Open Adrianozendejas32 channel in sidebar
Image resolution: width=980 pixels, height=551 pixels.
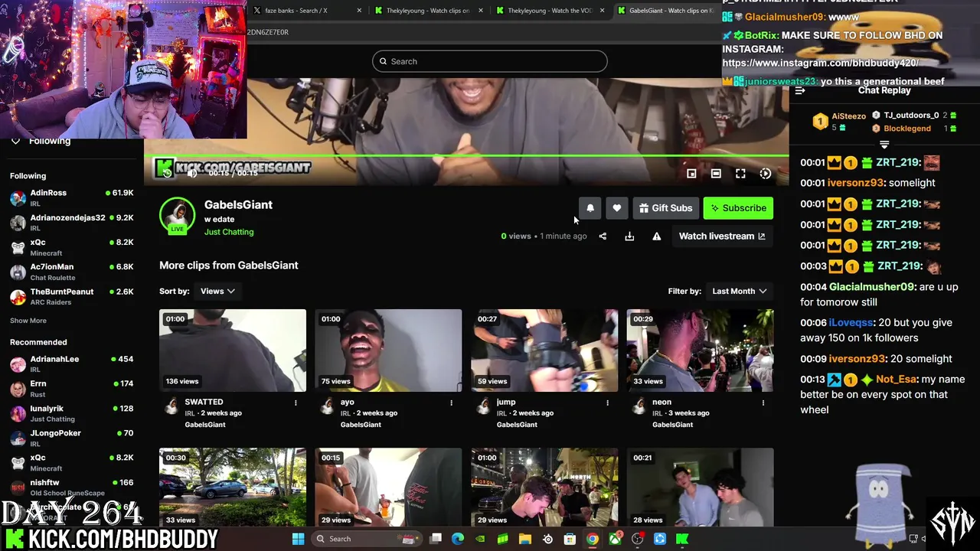coord(71,223)
